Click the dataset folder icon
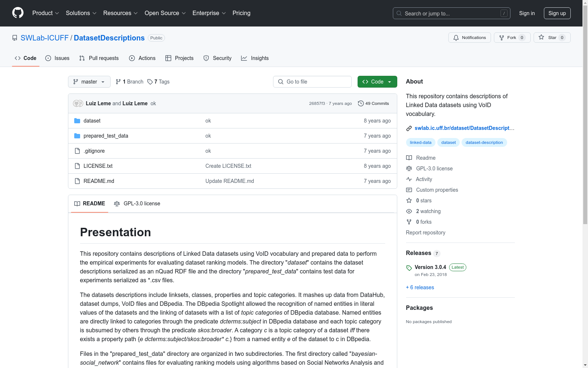Viewport: 588px width, 368px height. pos(77,121)
